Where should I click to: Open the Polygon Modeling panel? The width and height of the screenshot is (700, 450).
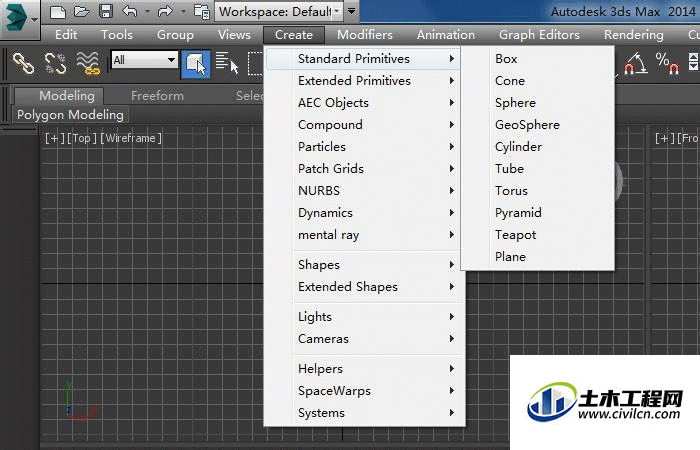pyautogui.click(x=70, y=115)
